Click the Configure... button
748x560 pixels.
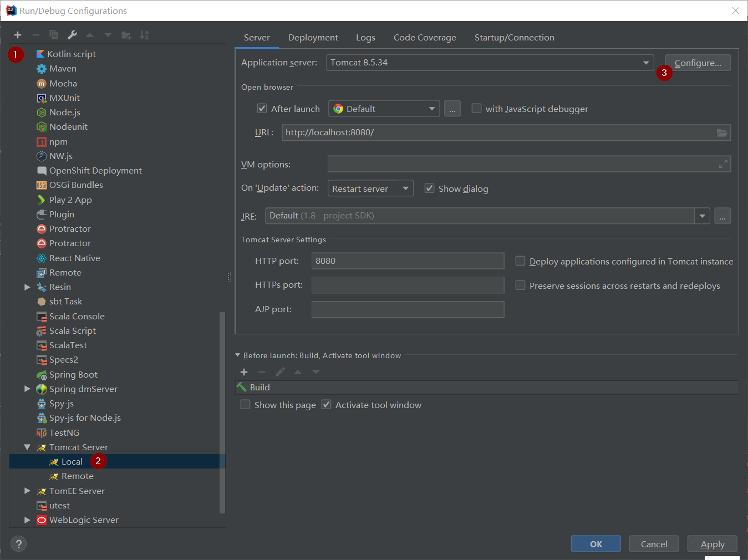[698, 63]
